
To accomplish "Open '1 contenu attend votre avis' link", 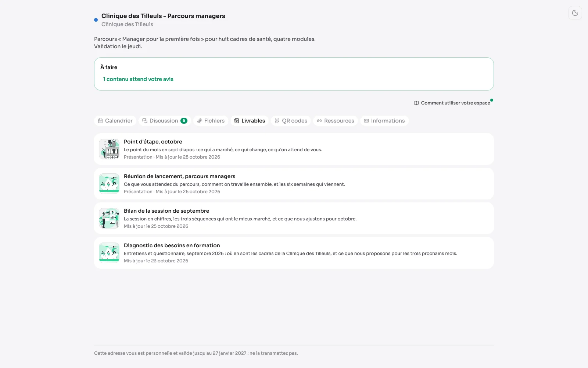I will tap(138, 79).
